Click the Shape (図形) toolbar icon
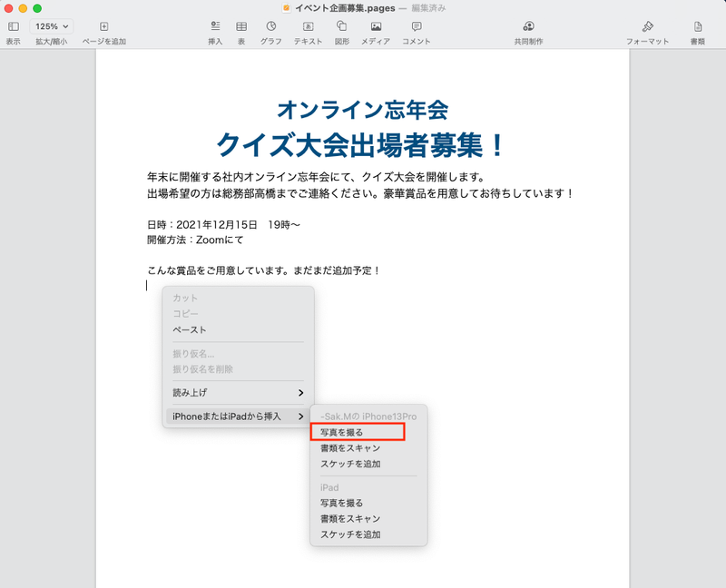 click(x=341, y=27)
